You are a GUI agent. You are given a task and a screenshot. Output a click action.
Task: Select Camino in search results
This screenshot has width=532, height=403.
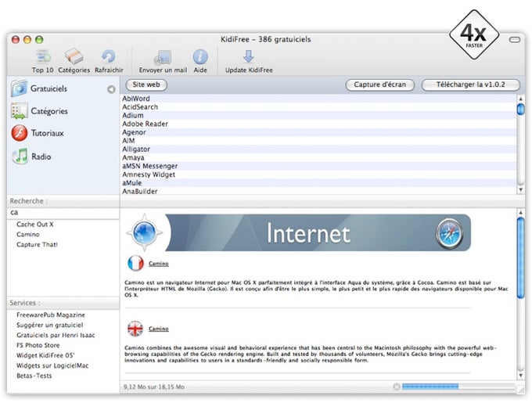click(x=28, y=235)
